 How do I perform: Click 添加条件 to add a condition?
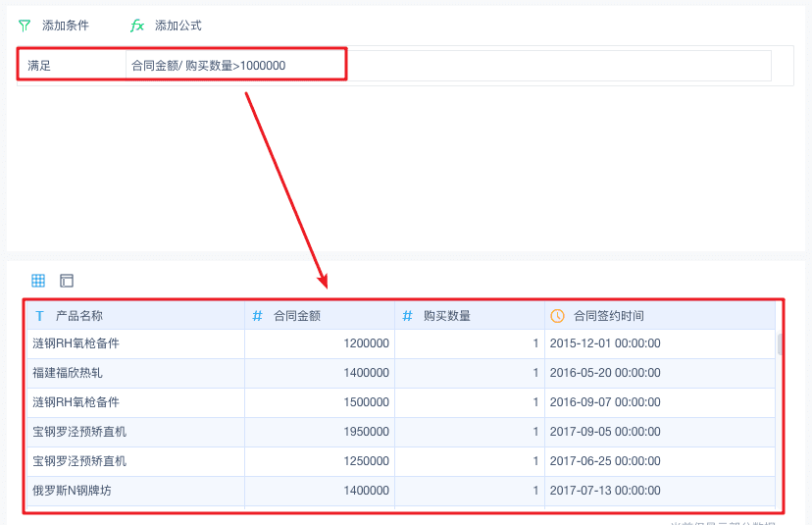click(66, 26)
